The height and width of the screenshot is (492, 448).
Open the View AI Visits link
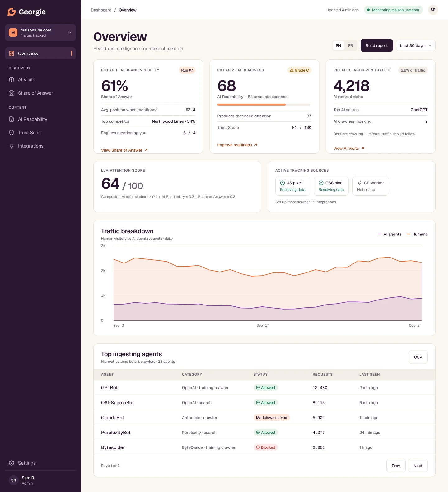click(349, 149)
